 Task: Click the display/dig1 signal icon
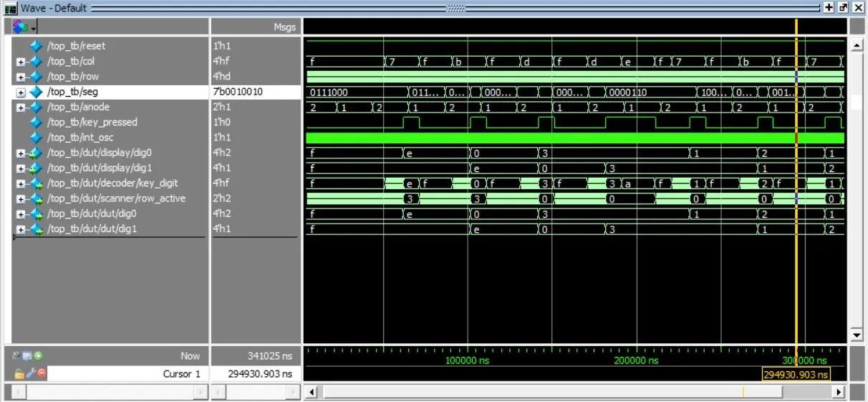tap(36, 168)
